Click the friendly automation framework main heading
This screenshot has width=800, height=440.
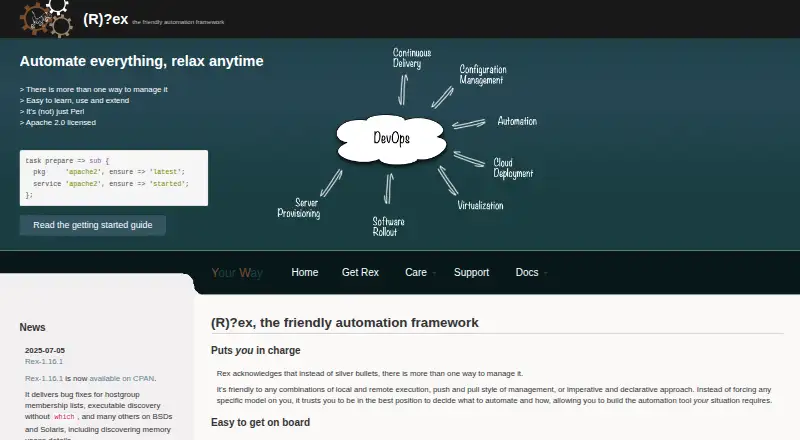coord(345,323)
